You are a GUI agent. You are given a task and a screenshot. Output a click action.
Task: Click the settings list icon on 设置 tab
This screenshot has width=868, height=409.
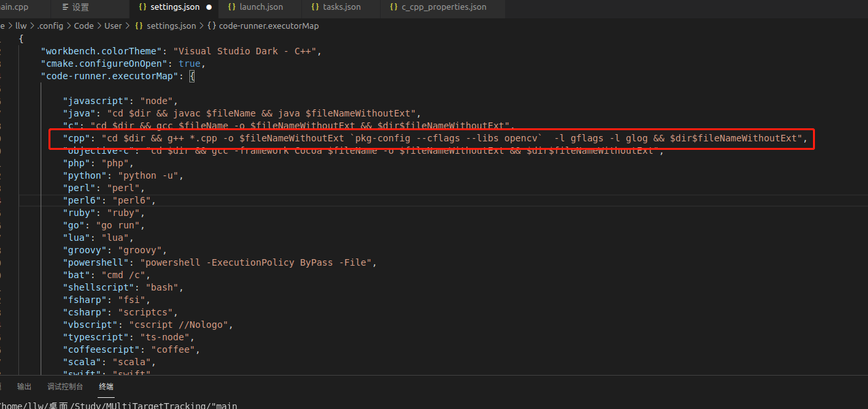coord(65,7)
